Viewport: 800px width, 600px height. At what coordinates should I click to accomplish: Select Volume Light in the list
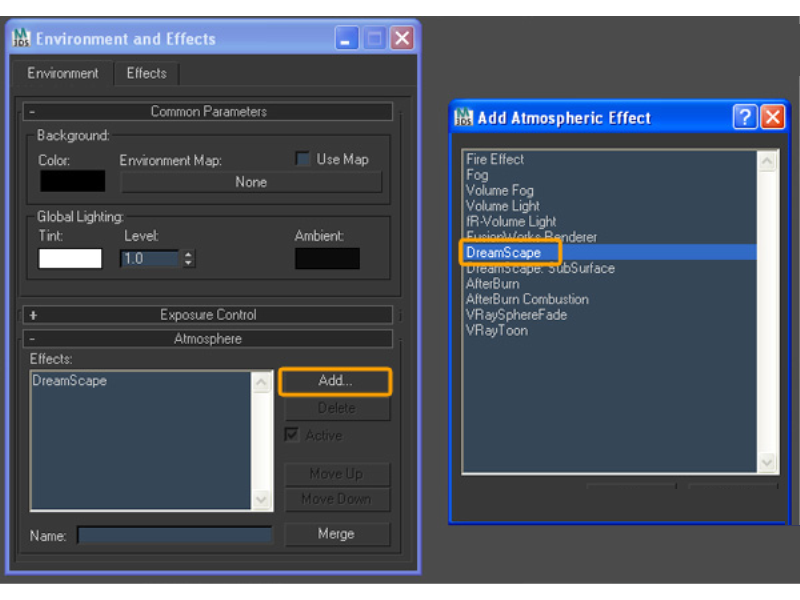point(503,206)
